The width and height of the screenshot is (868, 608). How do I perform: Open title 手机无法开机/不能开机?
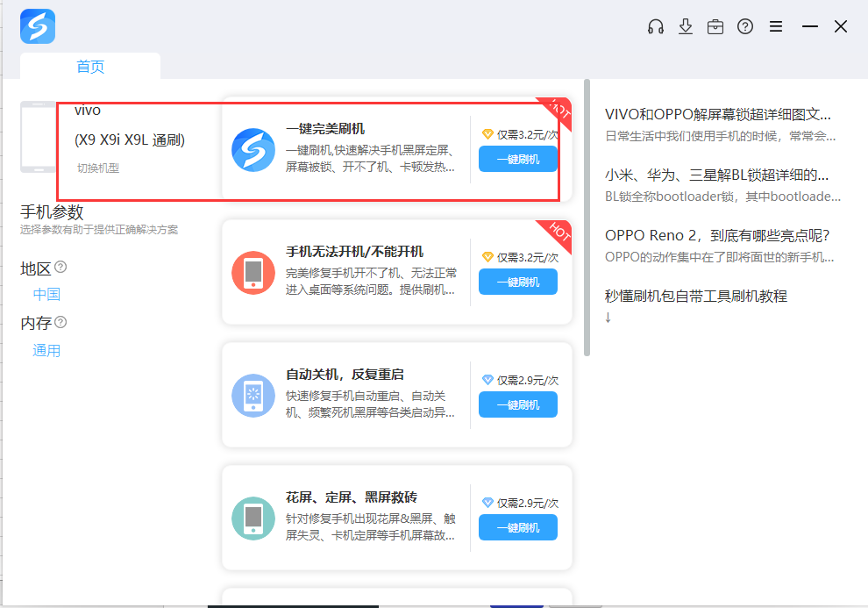pos(354,252)
